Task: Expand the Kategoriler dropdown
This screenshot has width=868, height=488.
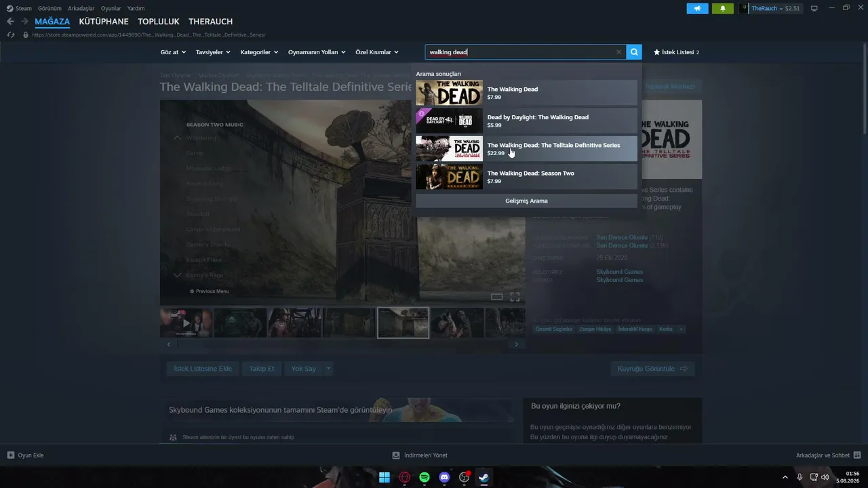Action: 259,52
